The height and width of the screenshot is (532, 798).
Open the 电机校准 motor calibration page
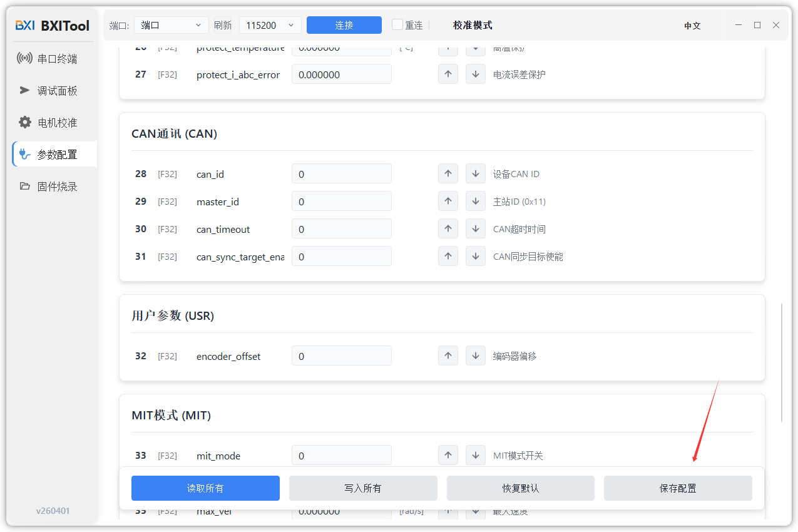[x=54, y=123]
